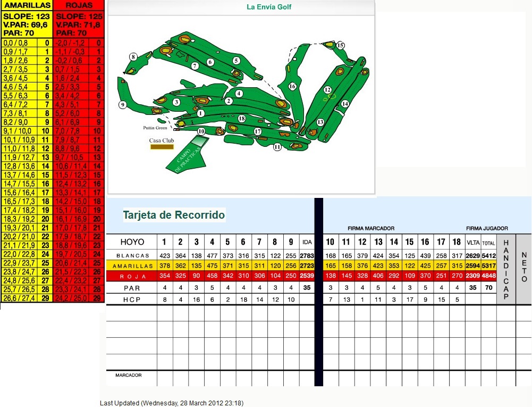
Task: Click the red -2,0 / -1,2 handicap row
Action: [x=79, y=43]
